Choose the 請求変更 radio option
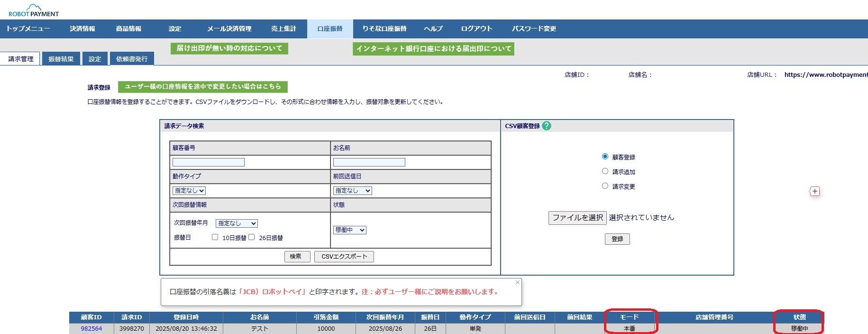Screen dimensions: 868x334 click(605, 186)
